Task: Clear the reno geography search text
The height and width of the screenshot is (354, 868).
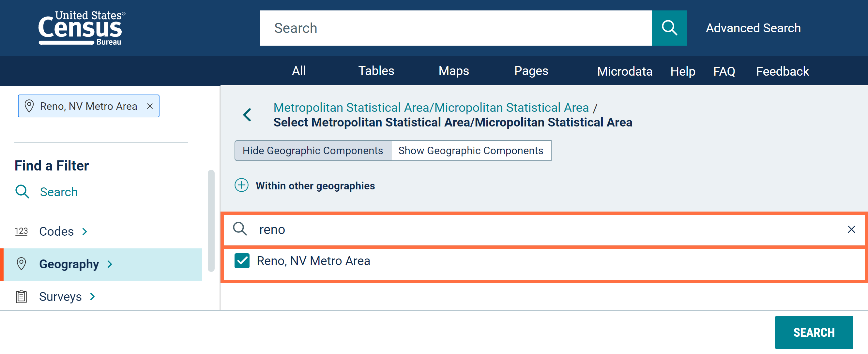Action: (x=851, y=229)
